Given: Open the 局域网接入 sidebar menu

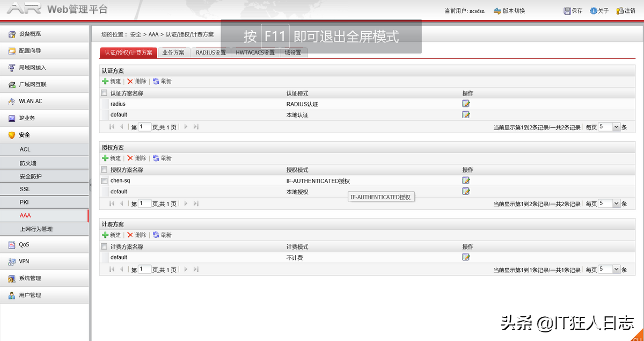Looking at the screenshot, I should pos(45,68).
